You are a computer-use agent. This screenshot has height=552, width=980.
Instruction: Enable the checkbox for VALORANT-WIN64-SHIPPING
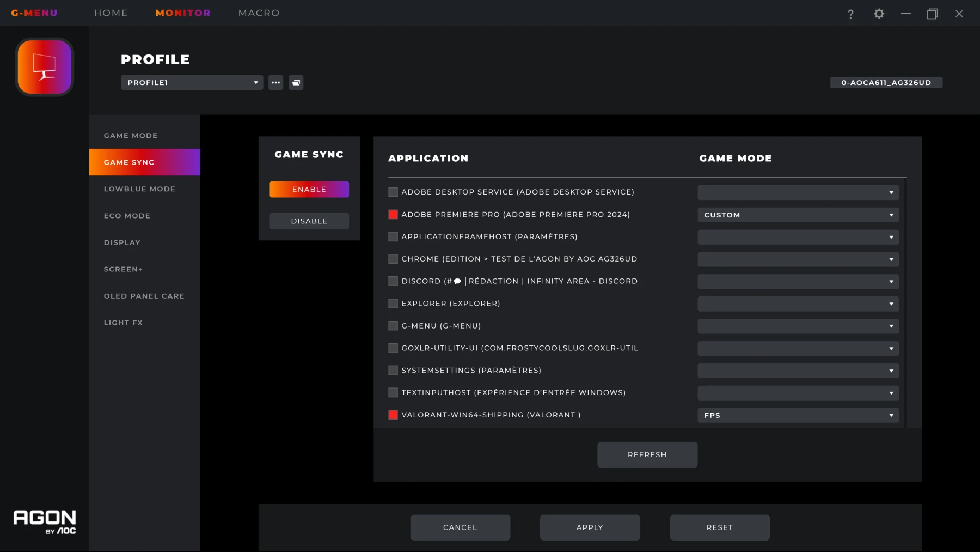click(x=393, y=415)
